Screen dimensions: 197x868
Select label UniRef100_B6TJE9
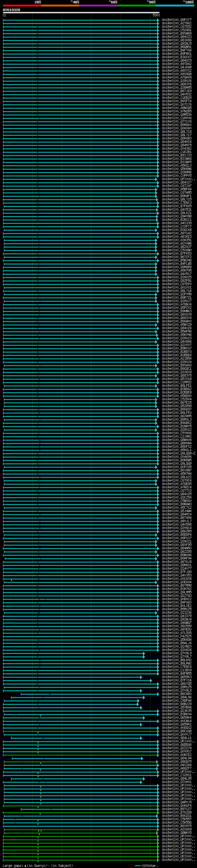point(177,91)
